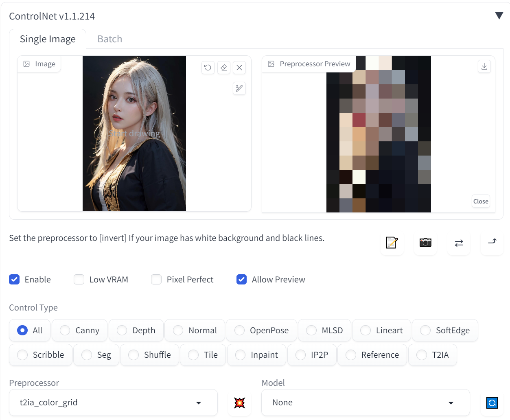Open the Model dropdown showing None
The image size is (510, 420).
tap(365, 402)
